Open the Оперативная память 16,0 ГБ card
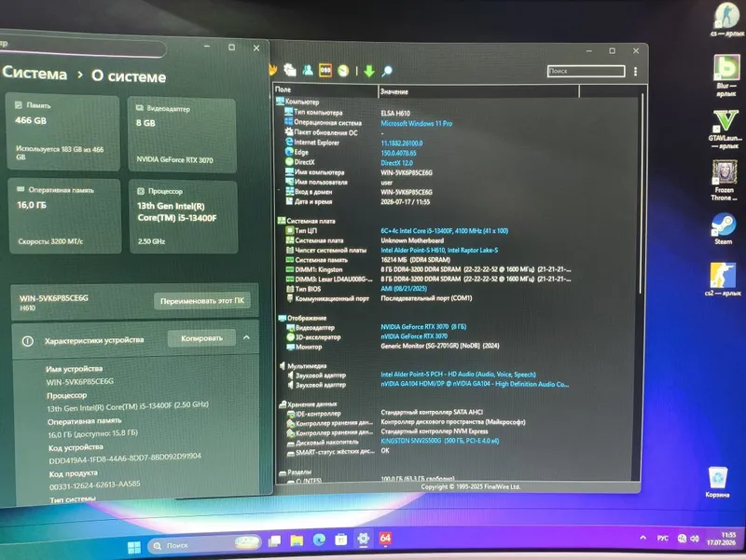The height and width of the screenshot is (560, 746). click(x=64, y=216)
